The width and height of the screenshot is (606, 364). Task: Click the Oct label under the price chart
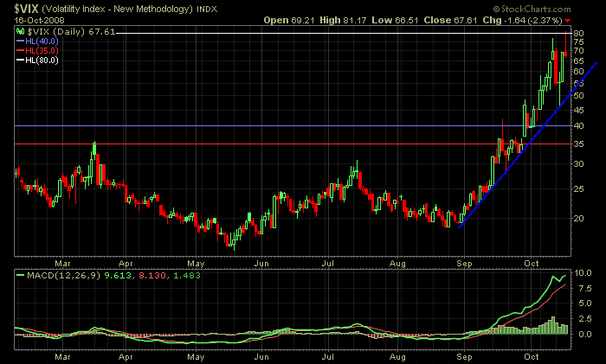coord(532,263)
